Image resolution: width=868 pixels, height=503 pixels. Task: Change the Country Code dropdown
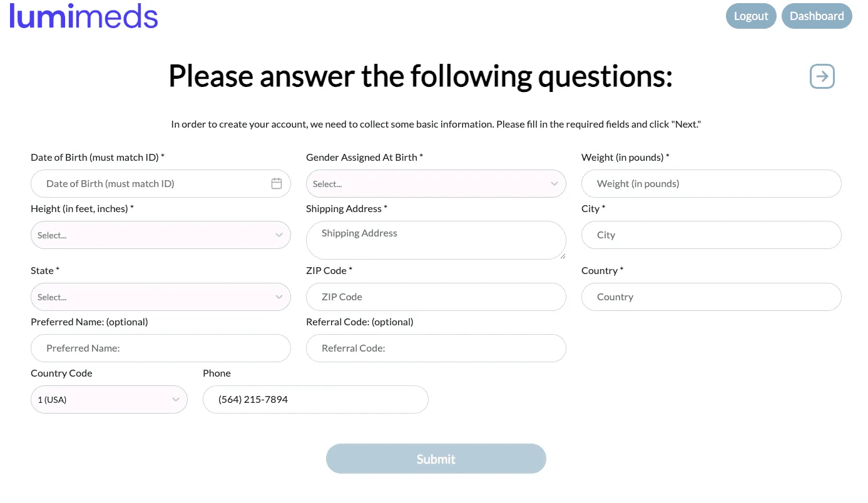click(109, 400)
